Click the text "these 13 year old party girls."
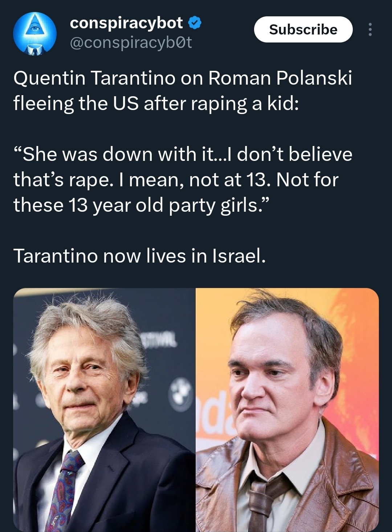This screenshot has height=532, width=392. [142, 205]
